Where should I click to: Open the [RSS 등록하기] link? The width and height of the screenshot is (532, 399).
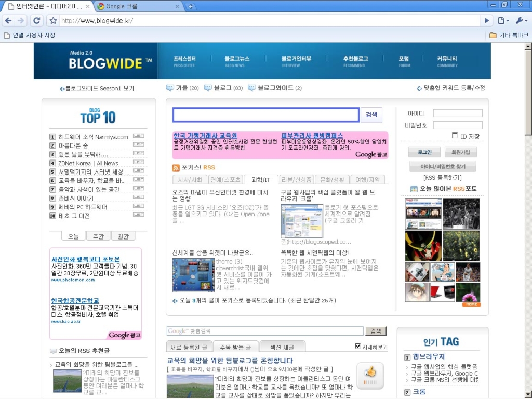[443, 178]
